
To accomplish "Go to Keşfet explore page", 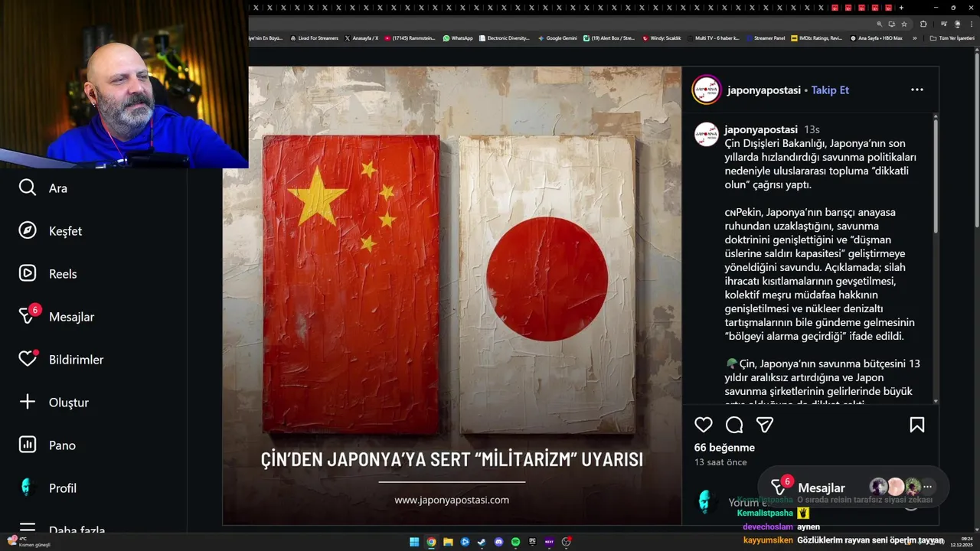I will coord(50,231).
